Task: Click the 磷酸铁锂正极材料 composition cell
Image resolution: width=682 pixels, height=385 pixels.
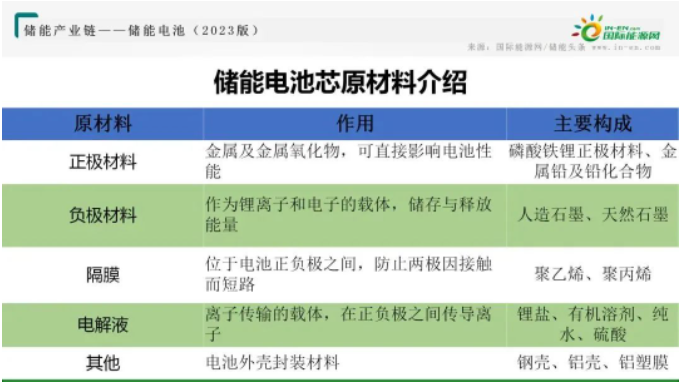Action: tap(593, 161)
